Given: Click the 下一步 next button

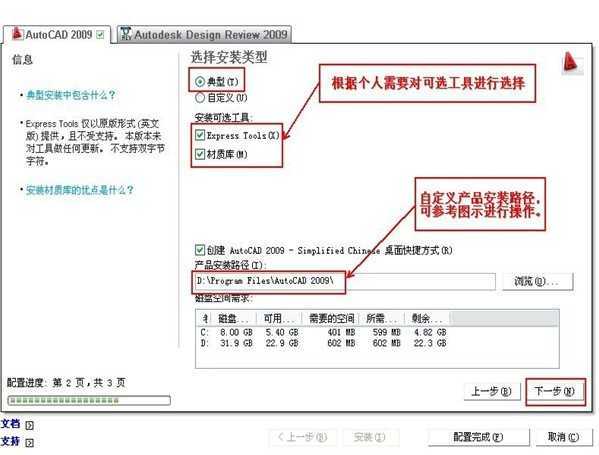Looking at the screenshot, I should pos(555,391).
